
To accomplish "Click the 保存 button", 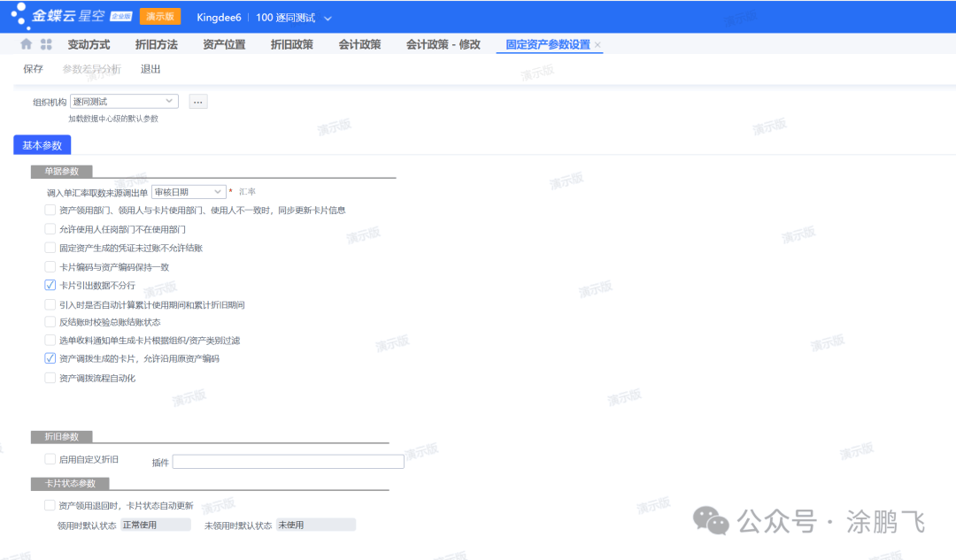I will [x=33, y=69].
